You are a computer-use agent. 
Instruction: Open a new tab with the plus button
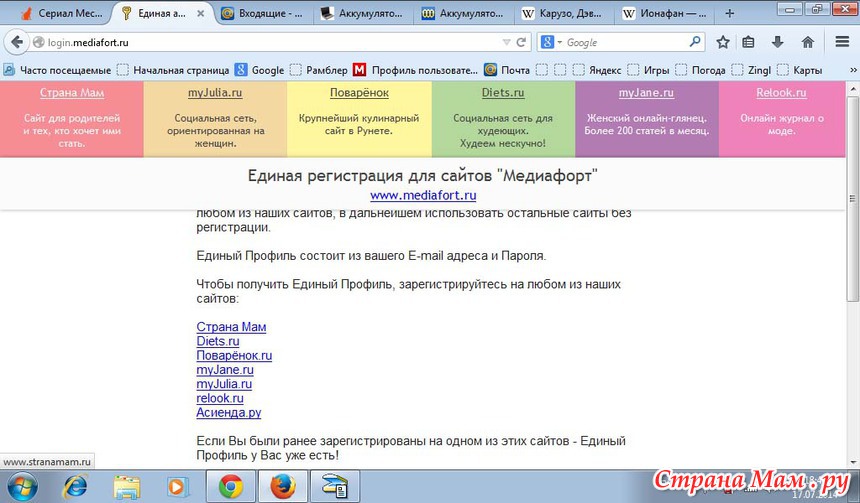729,13
